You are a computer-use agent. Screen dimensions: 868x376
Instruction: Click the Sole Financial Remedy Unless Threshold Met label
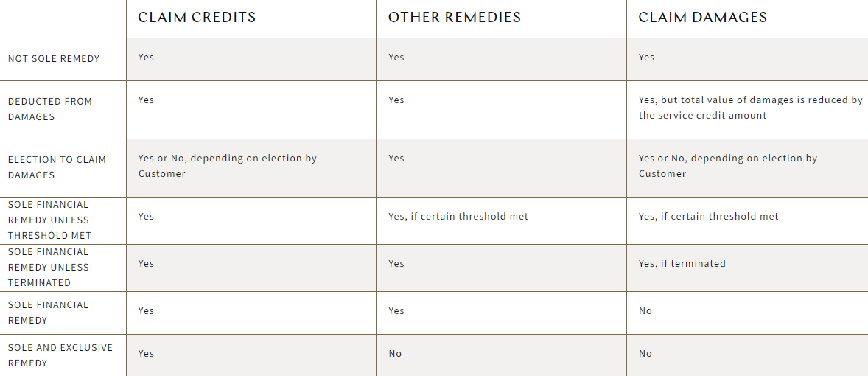(x=49, y=220)
